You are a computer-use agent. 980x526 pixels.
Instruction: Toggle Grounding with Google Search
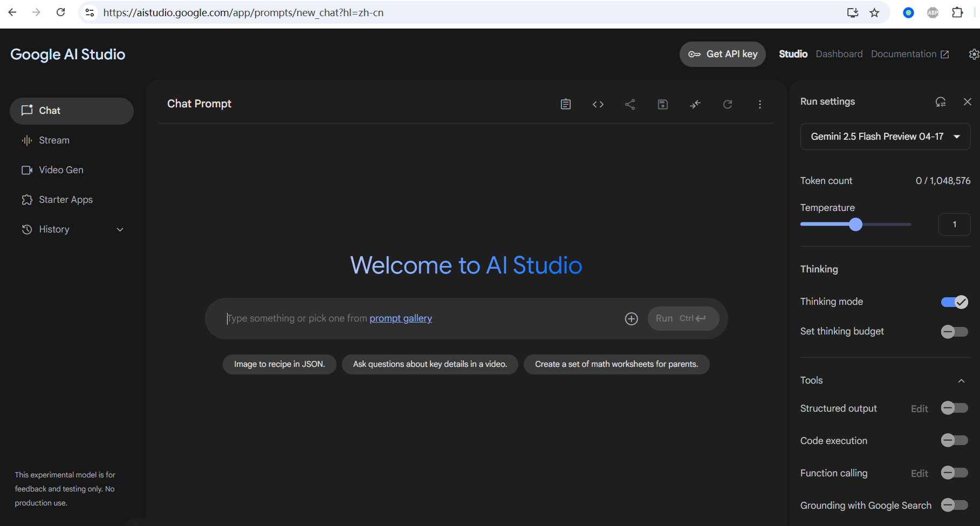(x=954, y=505)
